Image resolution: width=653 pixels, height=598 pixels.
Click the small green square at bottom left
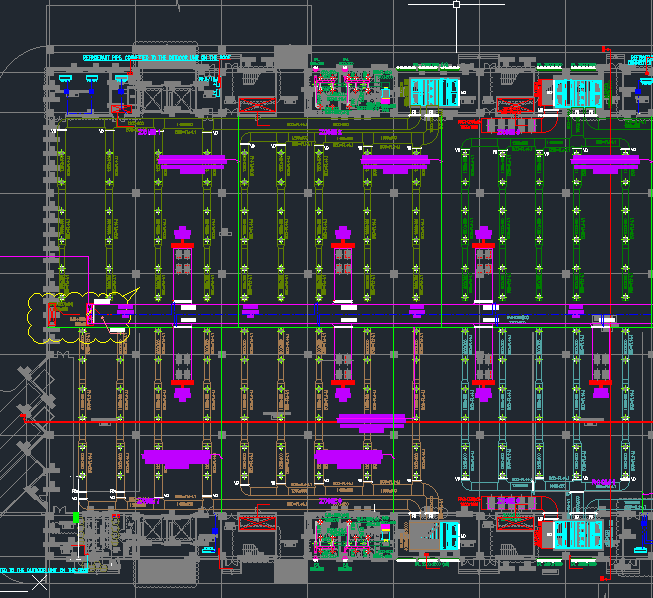click(x=76, y=517)
